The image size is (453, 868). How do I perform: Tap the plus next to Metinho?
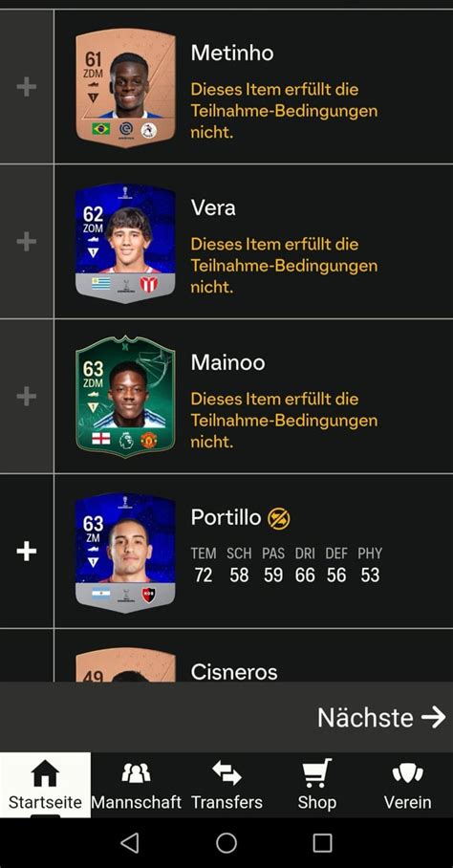[27, 87]
